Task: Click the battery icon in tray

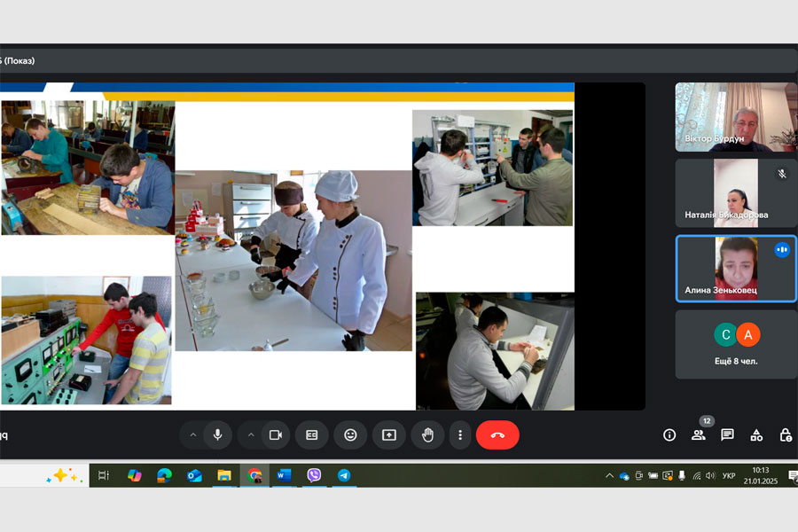Action: [653, 476]
